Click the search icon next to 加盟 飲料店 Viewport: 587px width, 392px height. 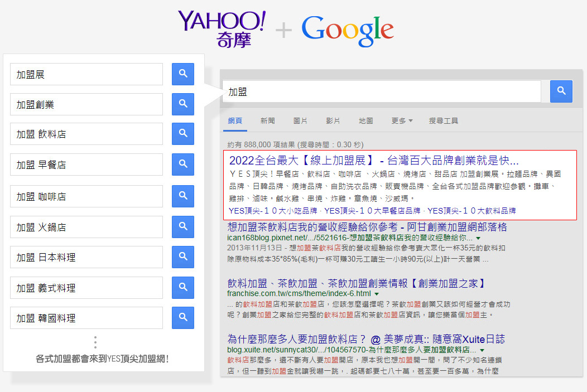click(182, 133)
